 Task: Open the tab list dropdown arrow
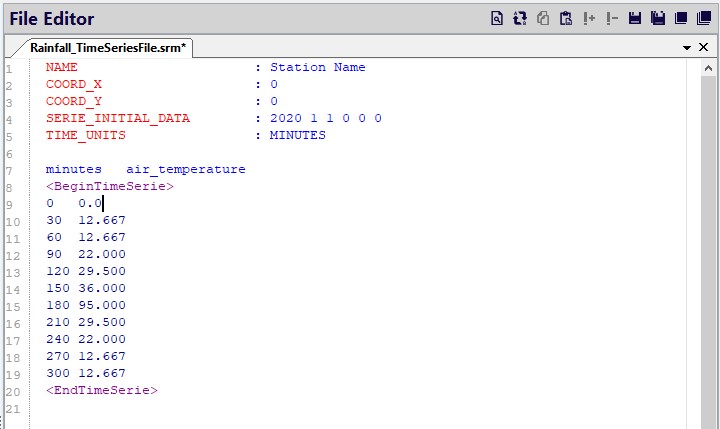[x=687, y=48]
